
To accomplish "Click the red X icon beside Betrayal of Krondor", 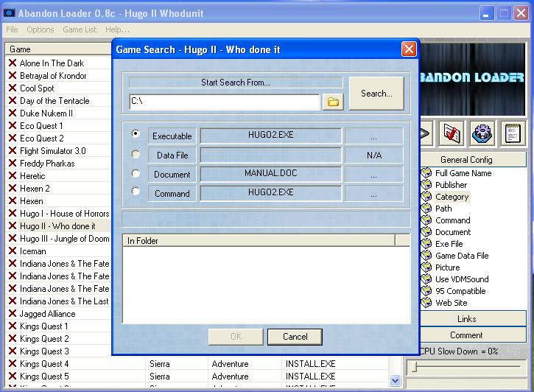I will [x=13, y=75].
